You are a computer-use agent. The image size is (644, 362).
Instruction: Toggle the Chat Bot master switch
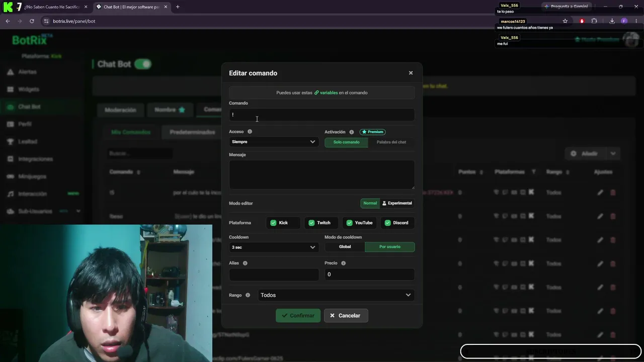(143, 64)
